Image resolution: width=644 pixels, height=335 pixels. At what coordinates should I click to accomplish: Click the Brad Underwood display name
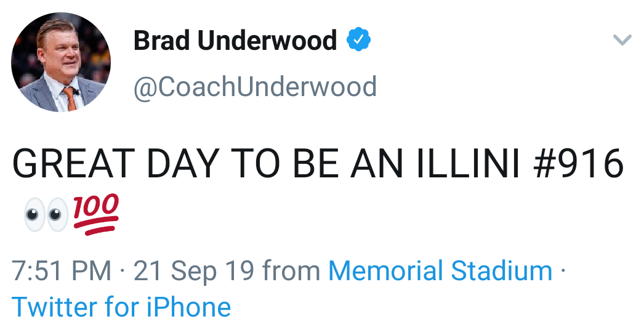tap(235, 41)
